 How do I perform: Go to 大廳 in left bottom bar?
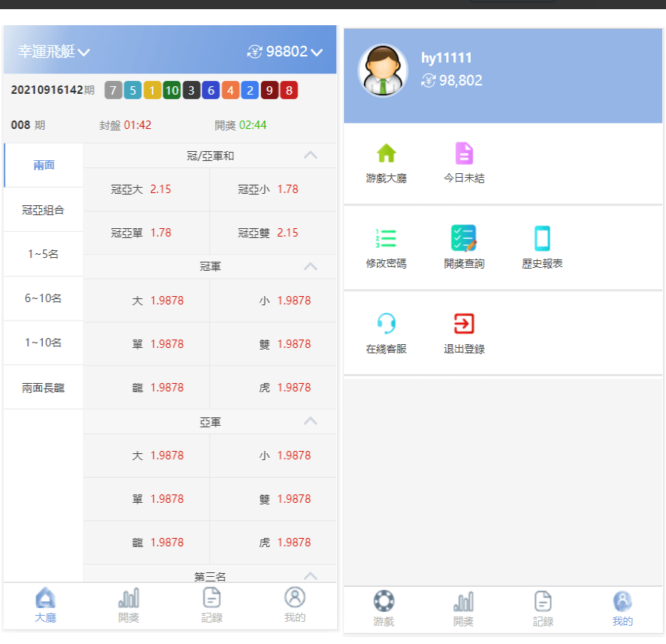[x=45, y=605]
